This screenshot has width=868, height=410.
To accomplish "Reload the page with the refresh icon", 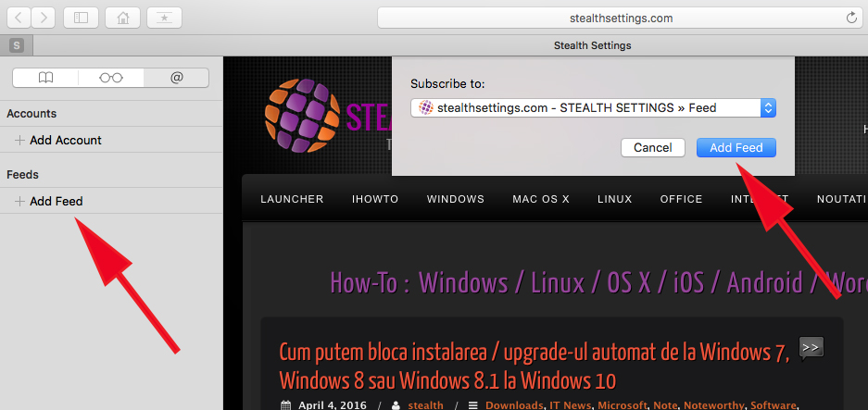I will coord(851,18).
